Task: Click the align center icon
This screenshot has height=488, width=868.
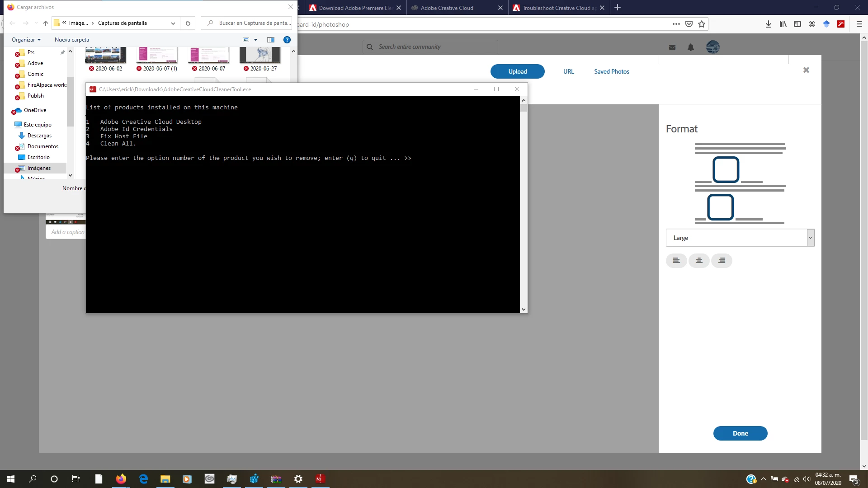Action: click(699, 261)
